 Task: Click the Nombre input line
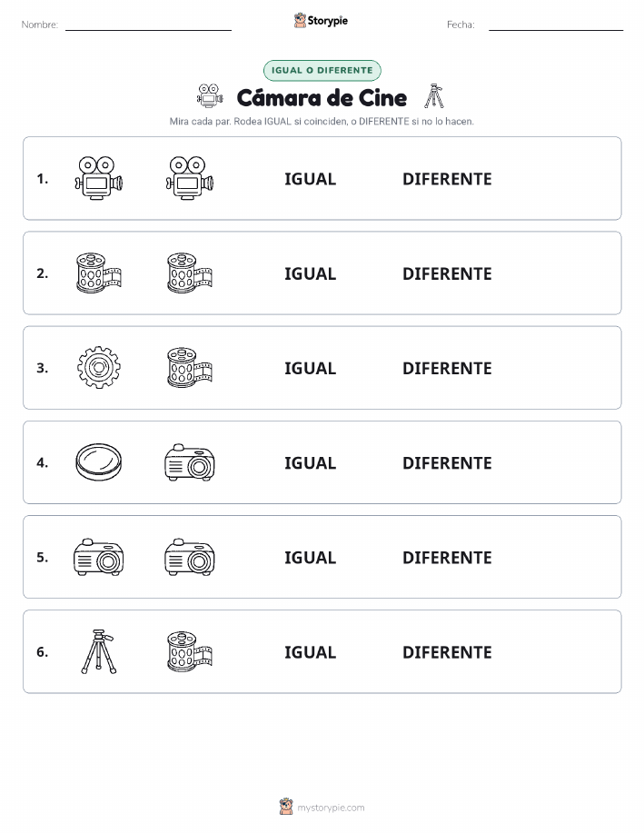point(148,25)
